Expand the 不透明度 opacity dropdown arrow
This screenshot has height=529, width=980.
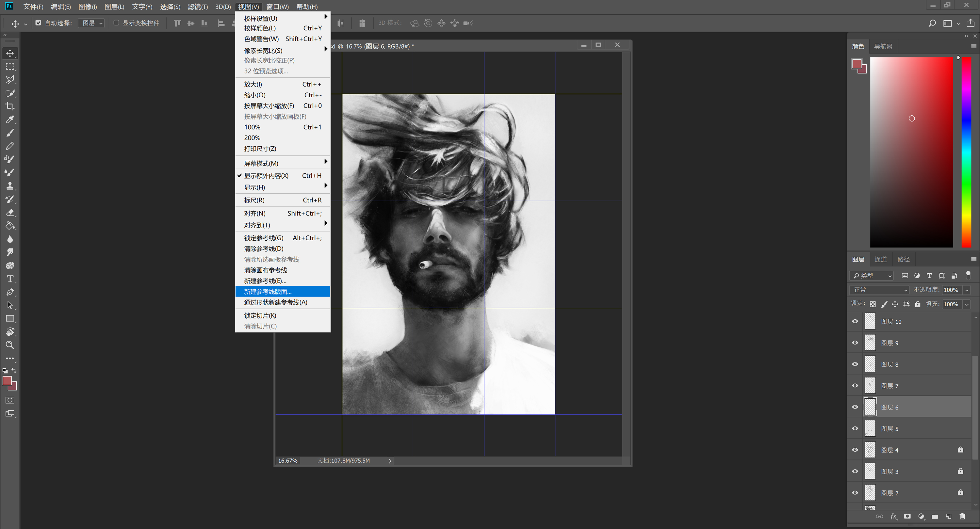[967, 290]
